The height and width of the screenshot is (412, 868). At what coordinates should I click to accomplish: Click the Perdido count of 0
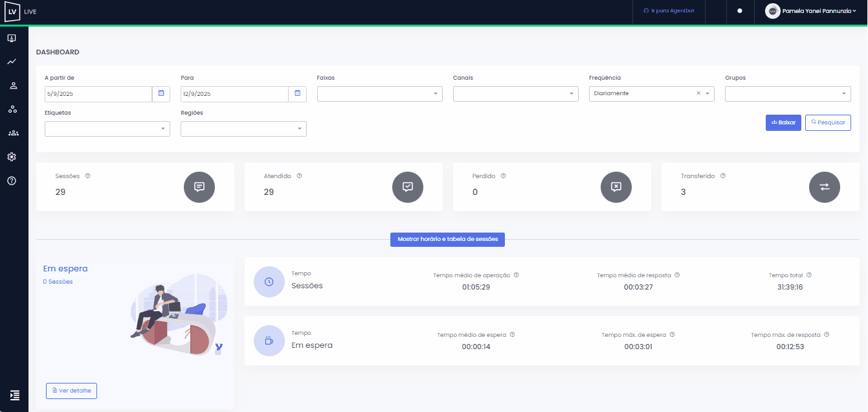pos(475,192)
